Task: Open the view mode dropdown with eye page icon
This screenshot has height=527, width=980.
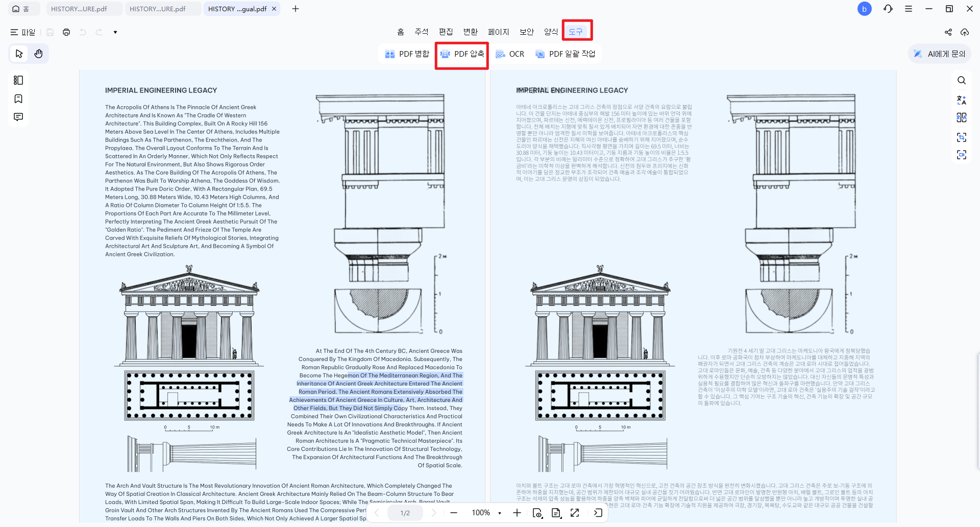Action: point(537,513)
